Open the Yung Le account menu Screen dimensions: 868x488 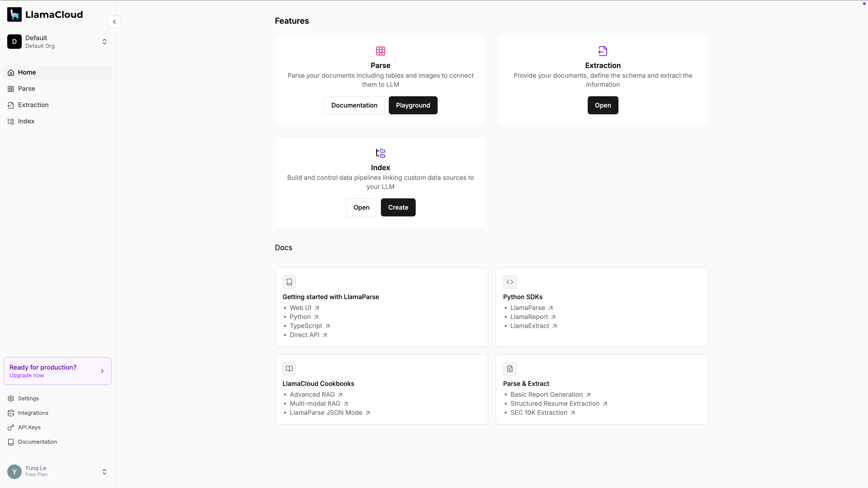coord(57,472)
